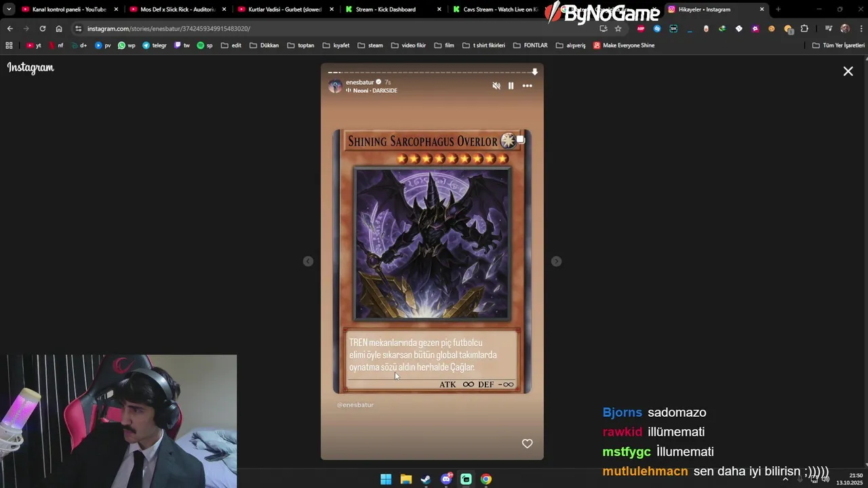Expand the FONTLAR bookmark folder
Viewport: 868px width, 488px height.
[x=530, y=45]
